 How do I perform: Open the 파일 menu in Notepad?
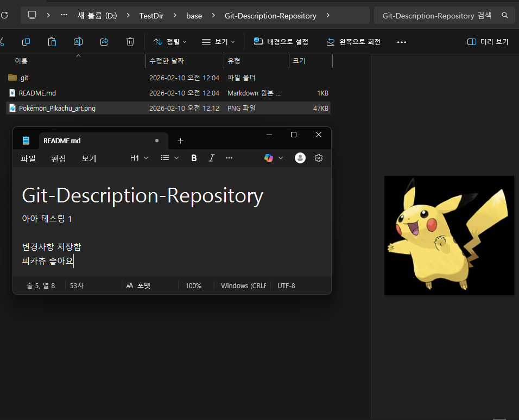click(28, 158)
